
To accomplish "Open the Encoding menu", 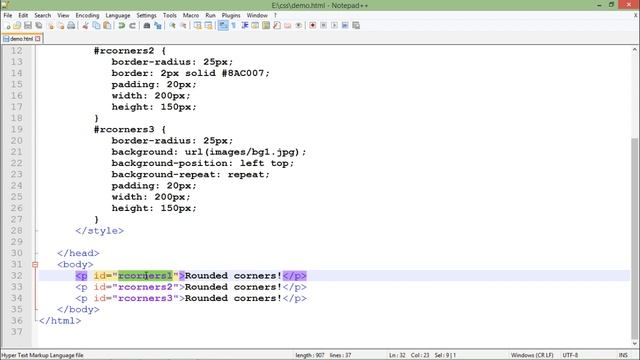I will pos(87,16).
